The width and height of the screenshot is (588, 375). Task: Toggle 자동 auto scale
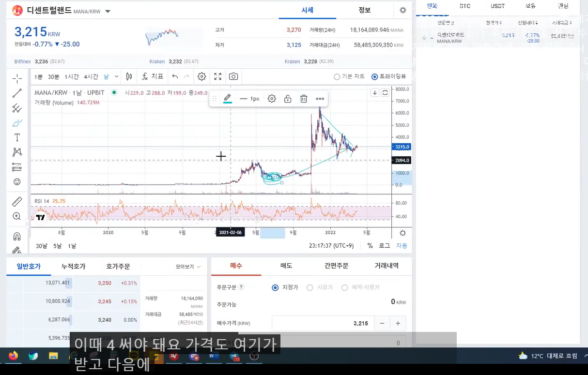(402, 246)
